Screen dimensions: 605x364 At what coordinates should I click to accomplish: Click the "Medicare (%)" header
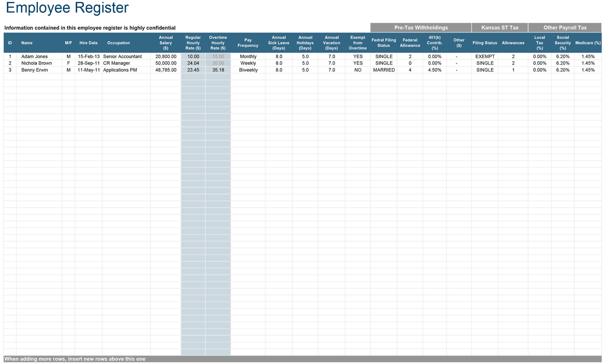[588, 43]
